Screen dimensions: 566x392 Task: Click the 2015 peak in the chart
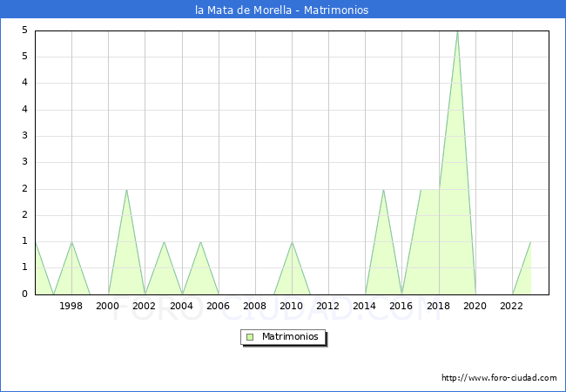383,189
